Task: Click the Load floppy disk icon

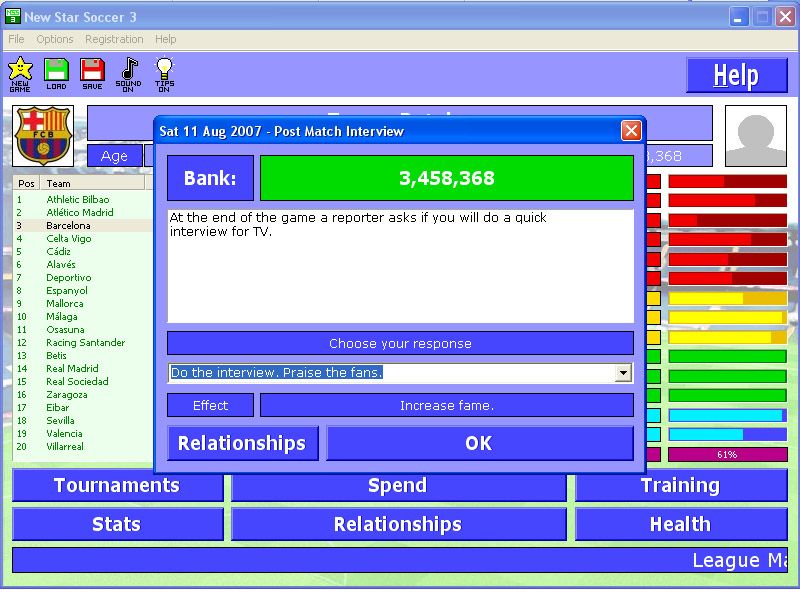Action: tap(56, 72)
